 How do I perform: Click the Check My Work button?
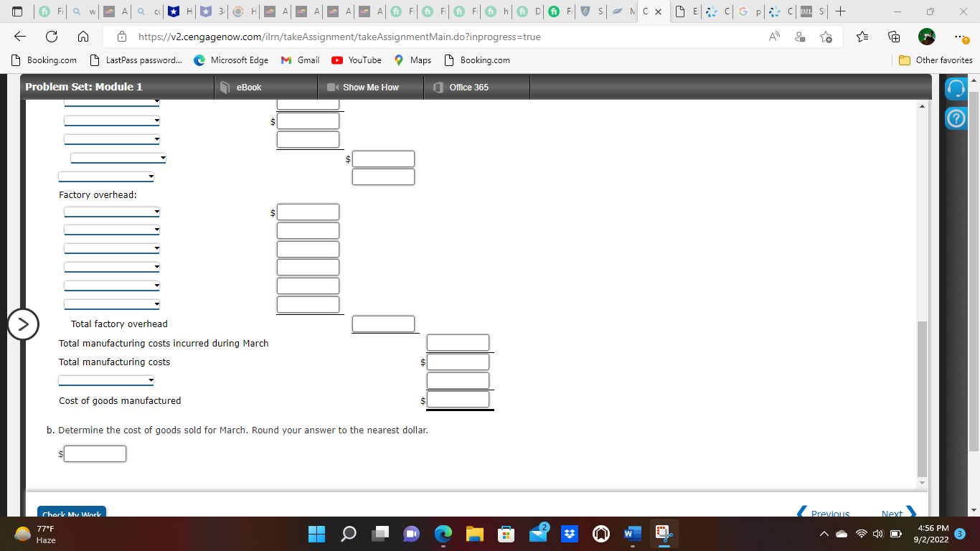click(x=72, y=514)
